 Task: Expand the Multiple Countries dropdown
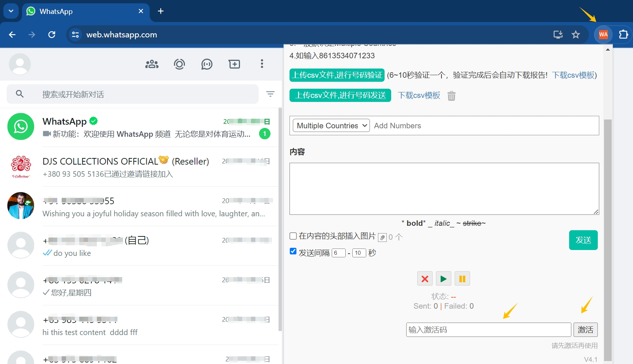(331, 126)
